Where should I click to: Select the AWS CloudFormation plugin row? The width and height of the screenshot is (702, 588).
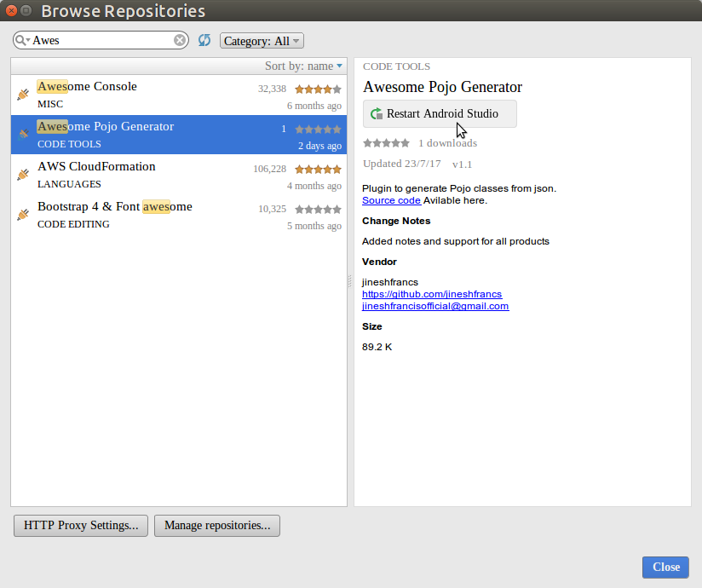pos(179,175)
